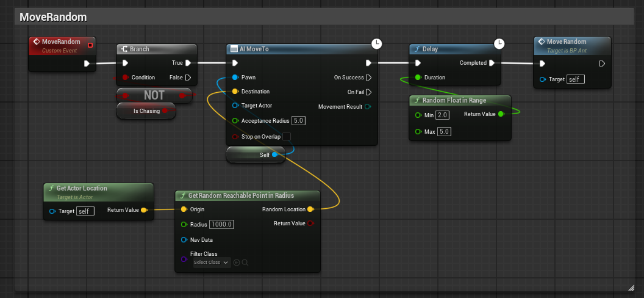
Task: Click the Random Location output pin
Action: point(310,209)
